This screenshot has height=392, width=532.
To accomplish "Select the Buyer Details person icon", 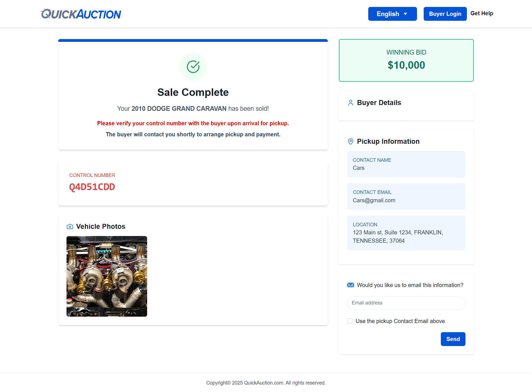I will coord(350,103).
